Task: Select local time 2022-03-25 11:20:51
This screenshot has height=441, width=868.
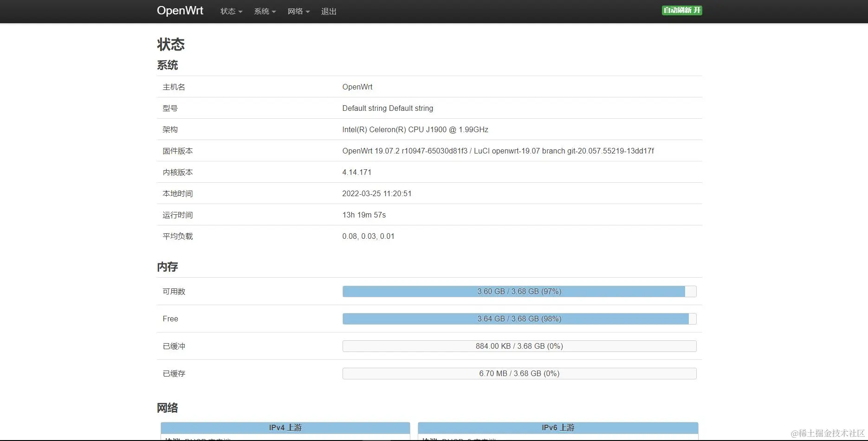Action: (377, 193)
